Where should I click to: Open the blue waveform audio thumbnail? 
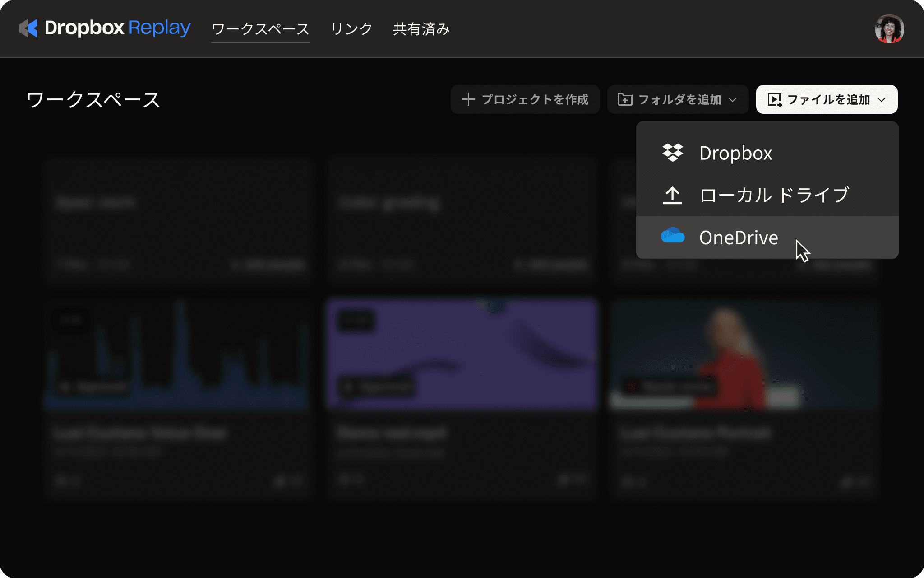[178, 354]
